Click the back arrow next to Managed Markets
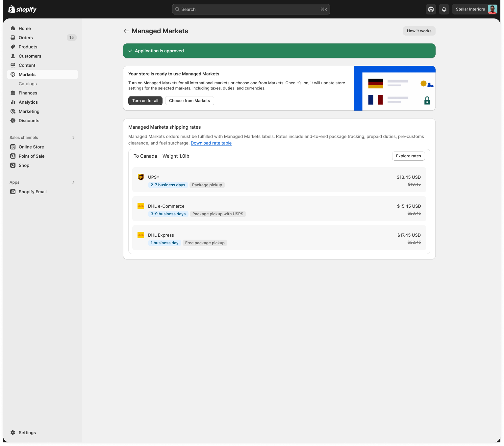The image size is (504, 446). click(126, 31)
